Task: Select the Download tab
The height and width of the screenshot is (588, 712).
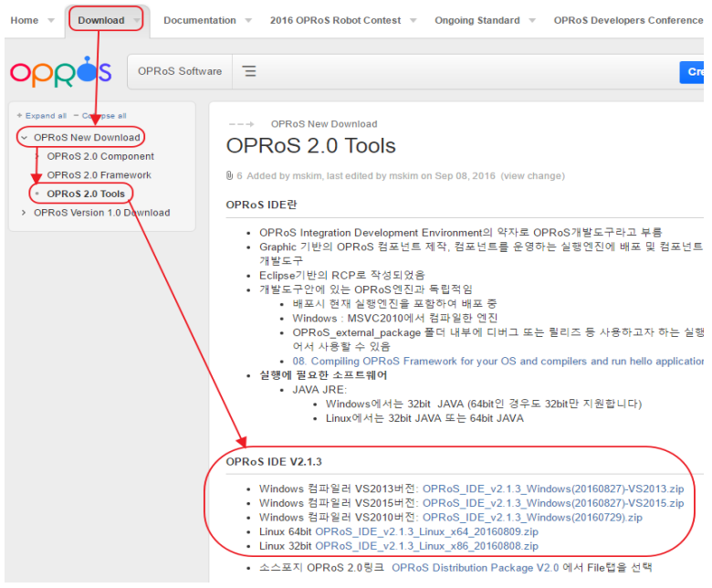Action: 100,20
